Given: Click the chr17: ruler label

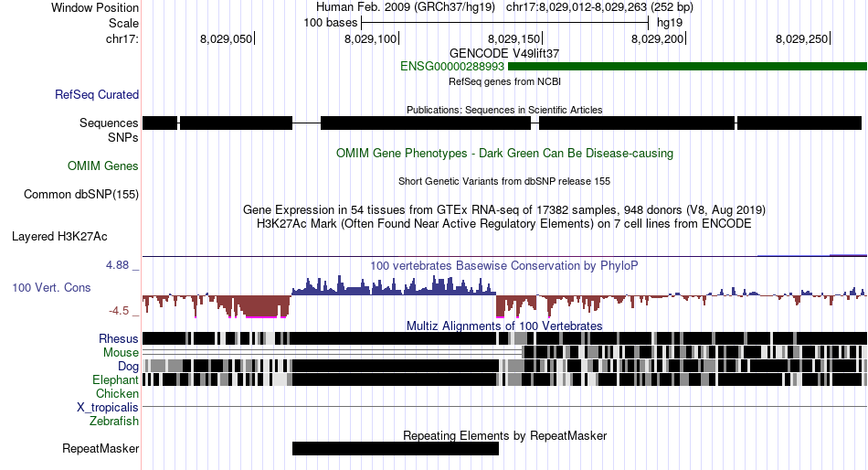Looking at the screenshot, I should (x=122, y=38).
